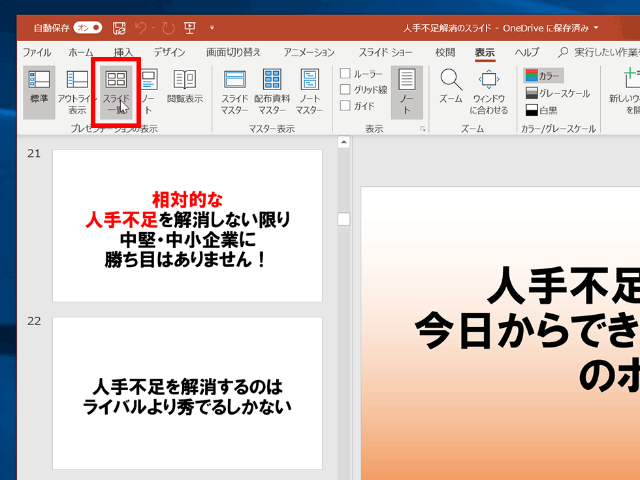The width and height of the screenshot is (640, 480).
Task: Open the Slide Master (スライドマスター)
Action: [234, 90]
